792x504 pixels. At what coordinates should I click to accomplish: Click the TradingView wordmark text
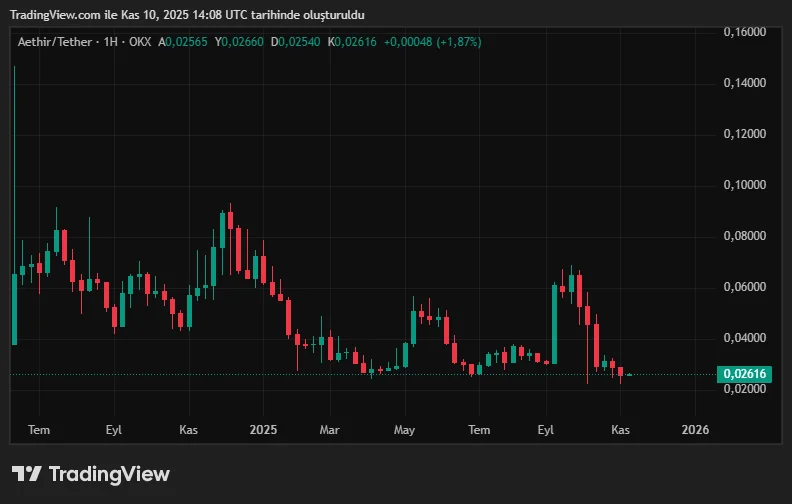[x=109, y=474]
